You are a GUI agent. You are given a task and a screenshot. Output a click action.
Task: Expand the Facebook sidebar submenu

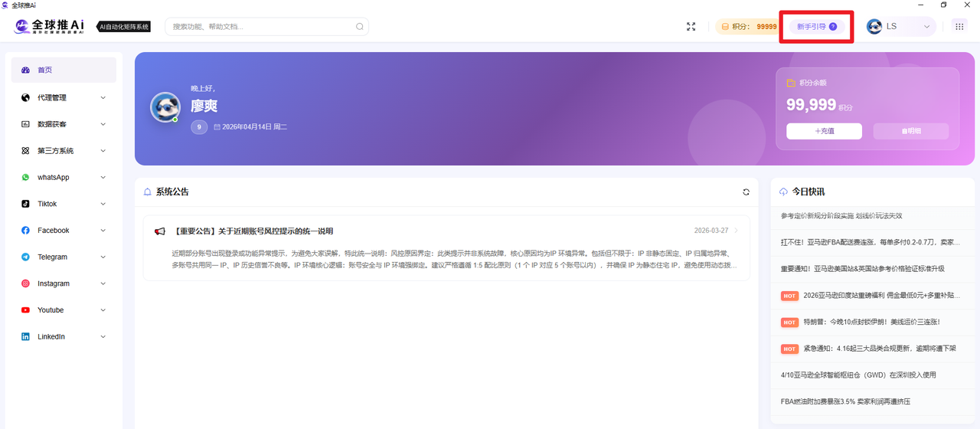pyautogui.click(x=103, y=231)
